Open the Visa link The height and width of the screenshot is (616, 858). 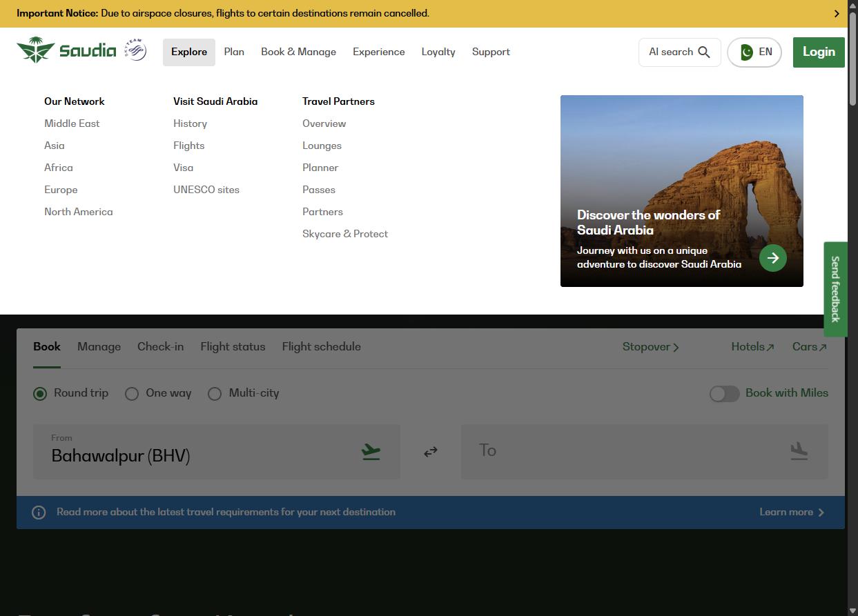click(183, 168)
